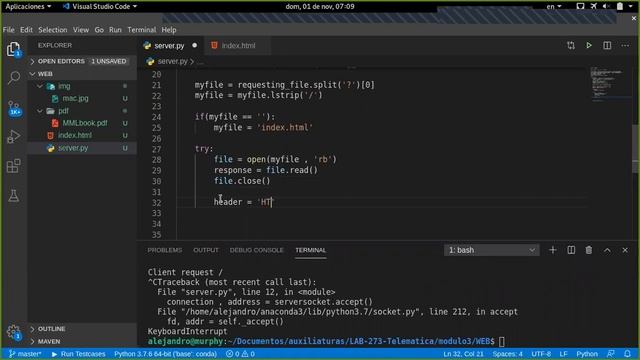The width and height of the screenshot is (640, 360).
Task: Switch to the Problems panel tab
Action: point(164,250)
